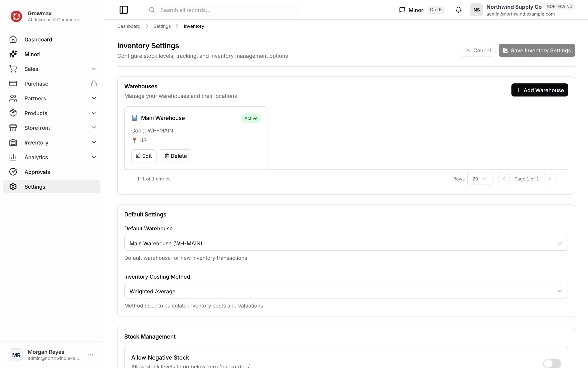Image resolution: width=588 pixels, height=368 pixels.
Task: Go to Settings breadcrumb link
Action: [x=162, y=26]
